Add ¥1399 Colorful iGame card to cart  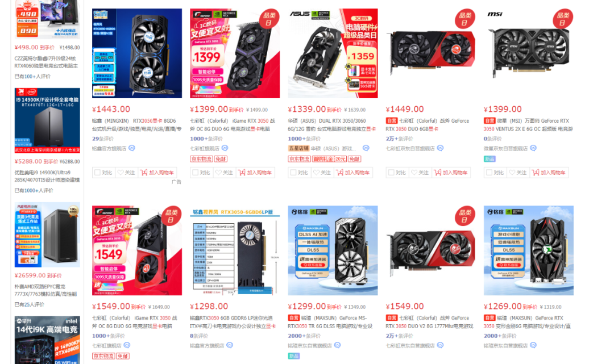(255, 173)
